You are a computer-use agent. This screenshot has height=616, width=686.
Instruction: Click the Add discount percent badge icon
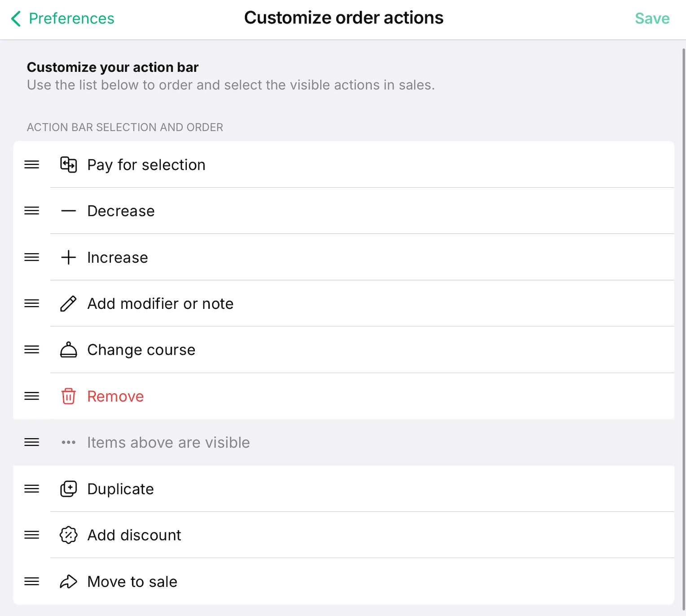tap(68, 535)
